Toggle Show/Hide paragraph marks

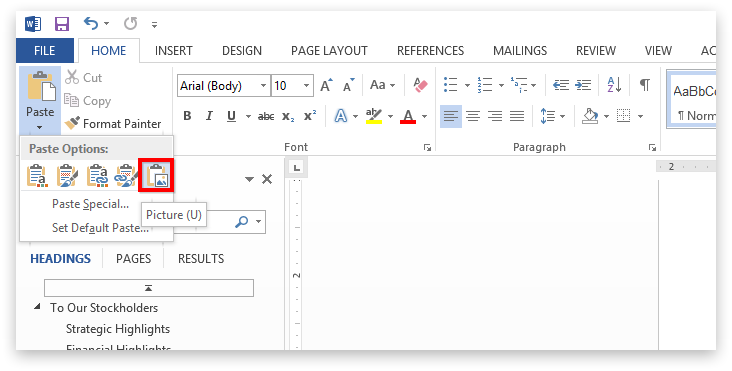click(645, 85)
